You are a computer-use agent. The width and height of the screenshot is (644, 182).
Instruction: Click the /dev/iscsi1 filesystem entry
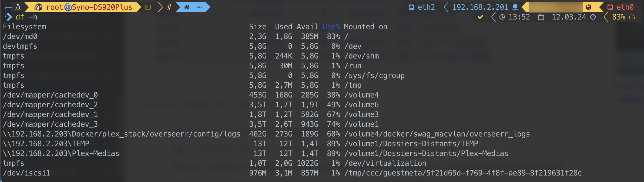[26, 173]
